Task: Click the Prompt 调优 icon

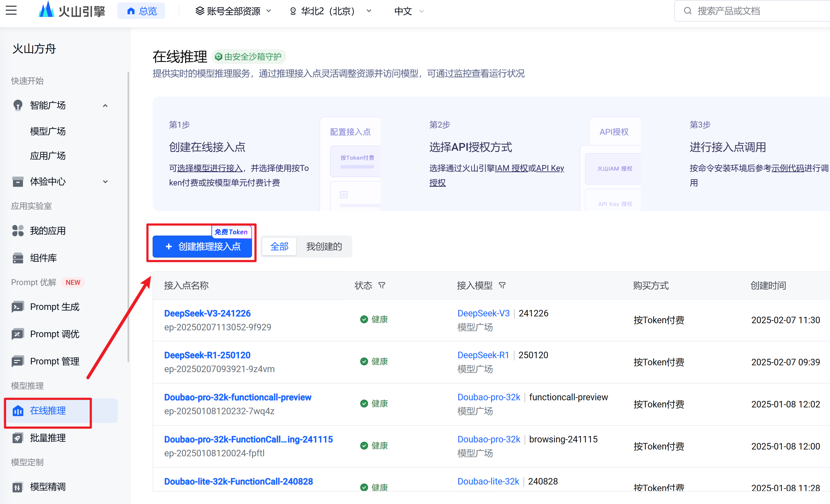Action: point(18,334)
